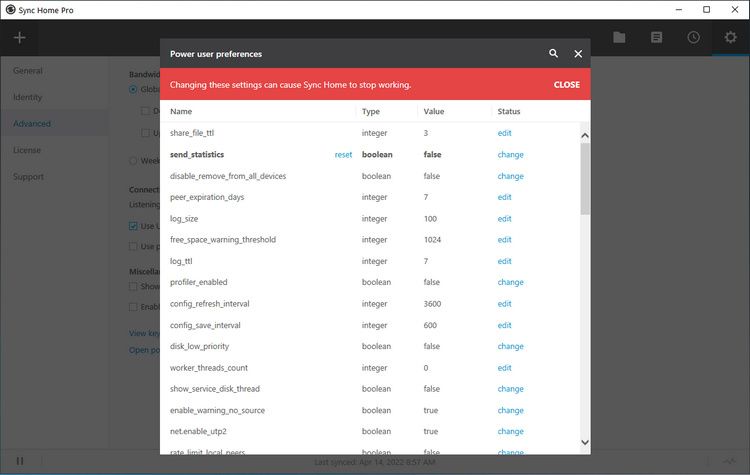
Task: Click the activity graph icon in status bar
Action: 729,461
